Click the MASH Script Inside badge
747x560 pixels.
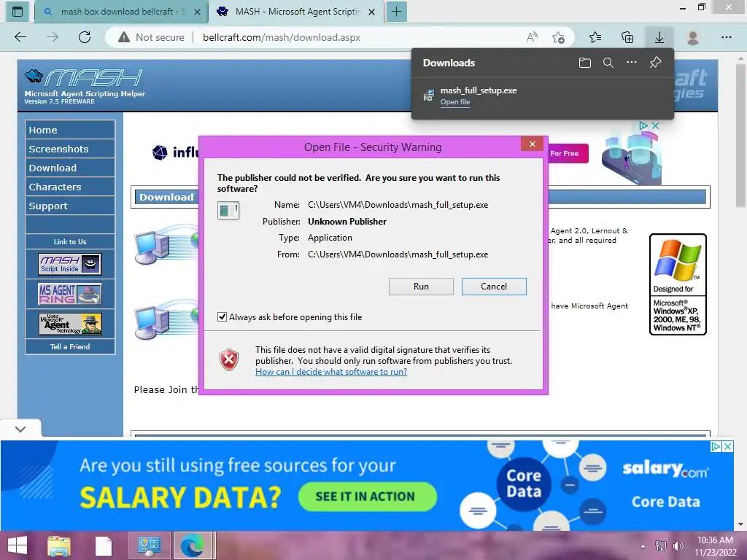tap(70, 264)
